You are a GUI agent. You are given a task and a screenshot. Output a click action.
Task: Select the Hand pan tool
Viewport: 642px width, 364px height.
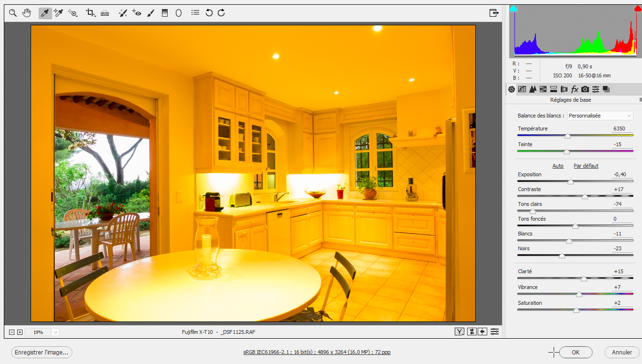(27, 13)
